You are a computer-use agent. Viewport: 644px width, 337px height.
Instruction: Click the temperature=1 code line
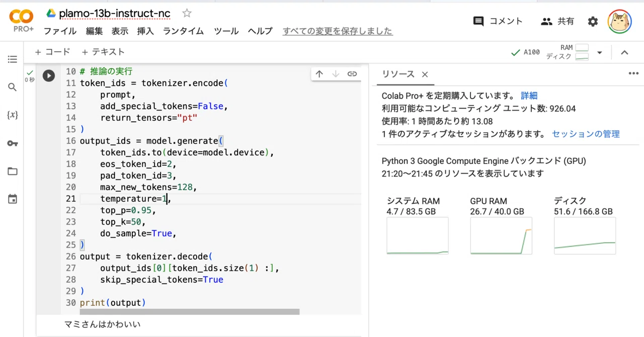pyautogui.click(x=136, y=199)
